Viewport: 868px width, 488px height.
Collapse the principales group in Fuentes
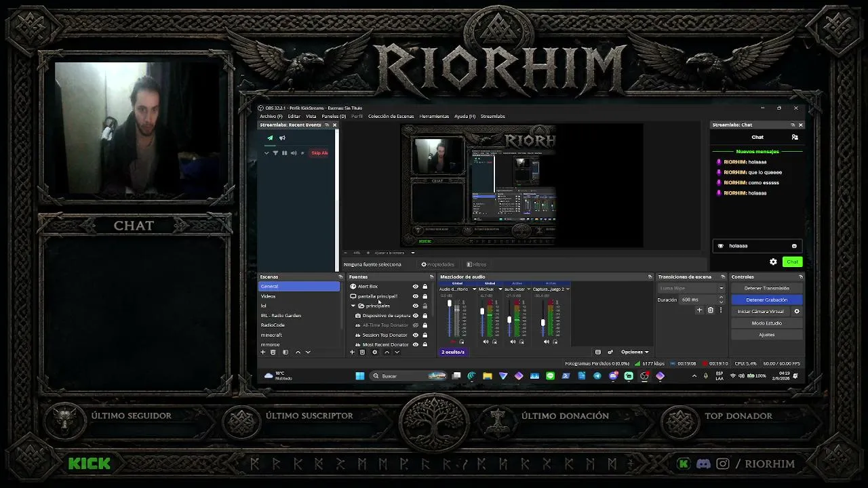click(353, 306)
